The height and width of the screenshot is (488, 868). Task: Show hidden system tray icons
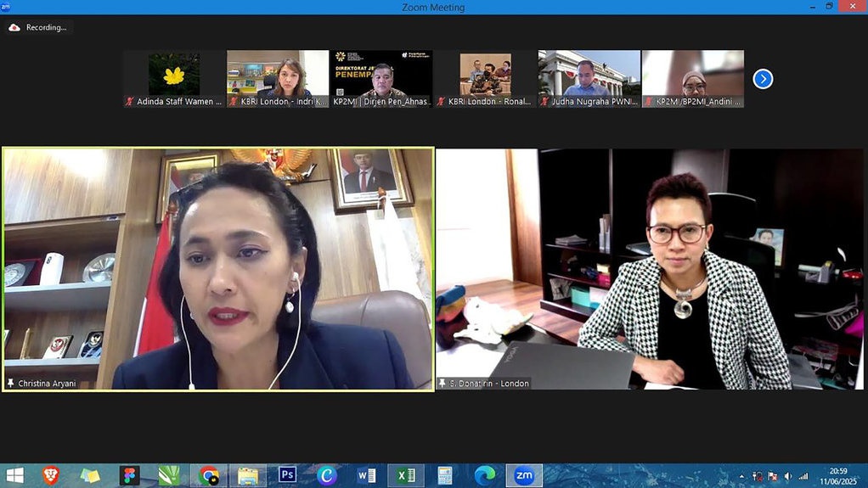(742, 476)
